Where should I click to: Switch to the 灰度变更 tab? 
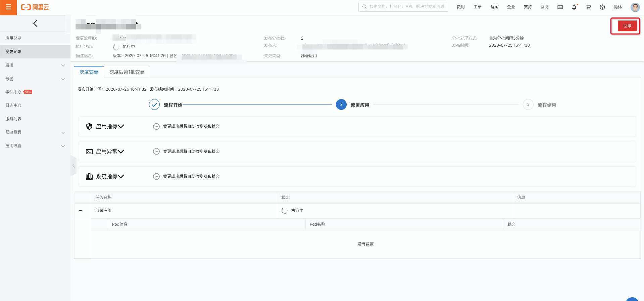click(x=89, y=72)
